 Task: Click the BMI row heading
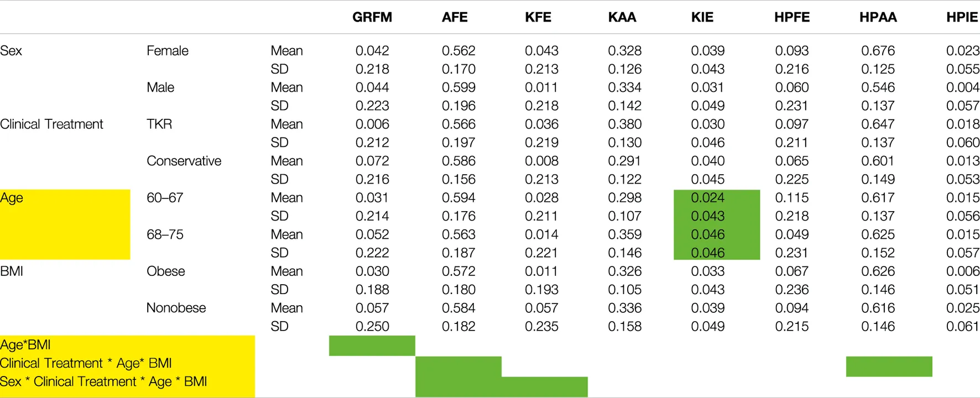click(12, 271)
